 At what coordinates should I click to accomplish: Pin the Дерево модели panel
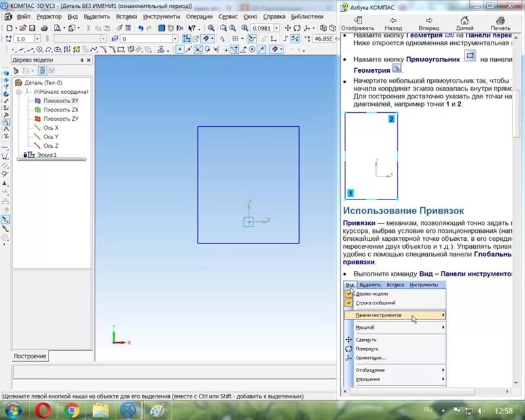coord(81,60)
